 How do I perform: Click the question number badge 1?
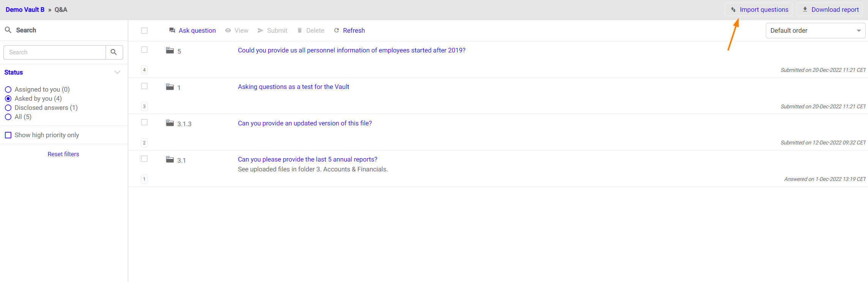point(144,179)
